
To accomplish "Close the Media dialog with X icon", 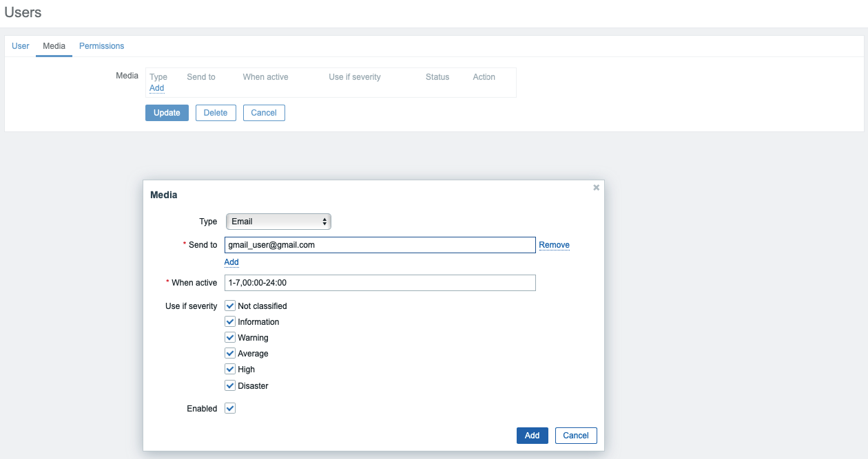I will pos(596,187).
